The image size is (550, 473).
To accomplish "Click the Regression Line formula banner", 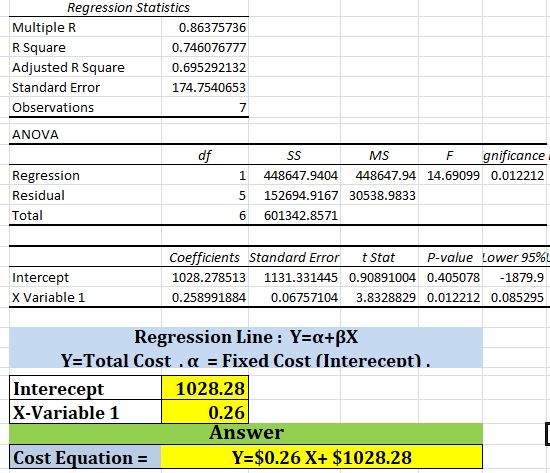I will 246,337.
